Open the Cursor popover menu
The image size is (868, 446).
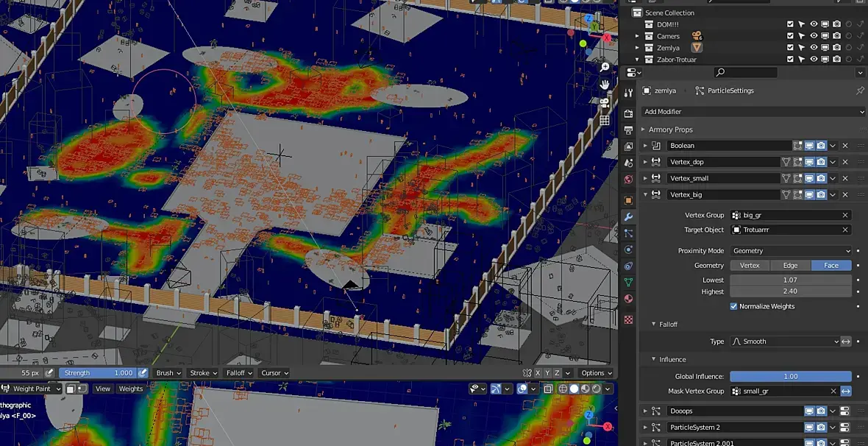tap(274, 373)
